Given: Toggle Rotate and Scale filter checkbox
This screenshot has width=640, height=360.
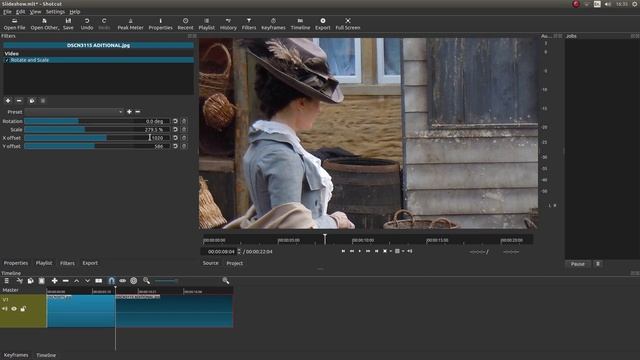Looking at the screenshot, I should click(7, 60).
